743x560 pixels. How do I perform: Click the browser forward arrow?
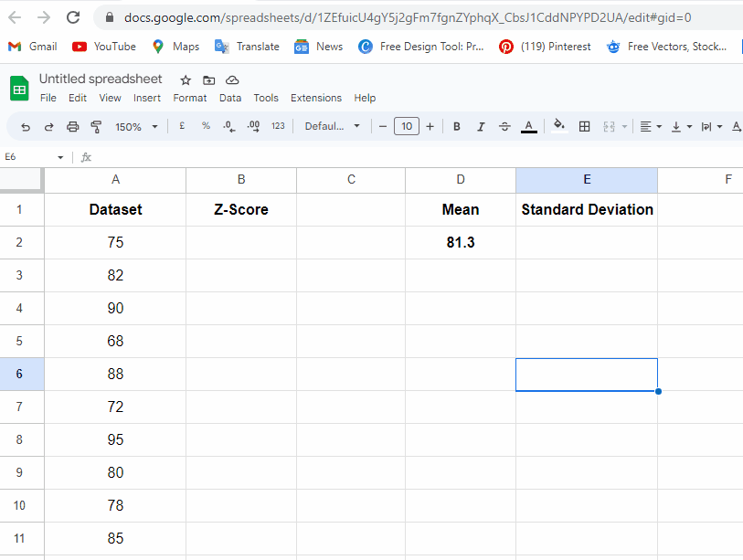[44, 17]
